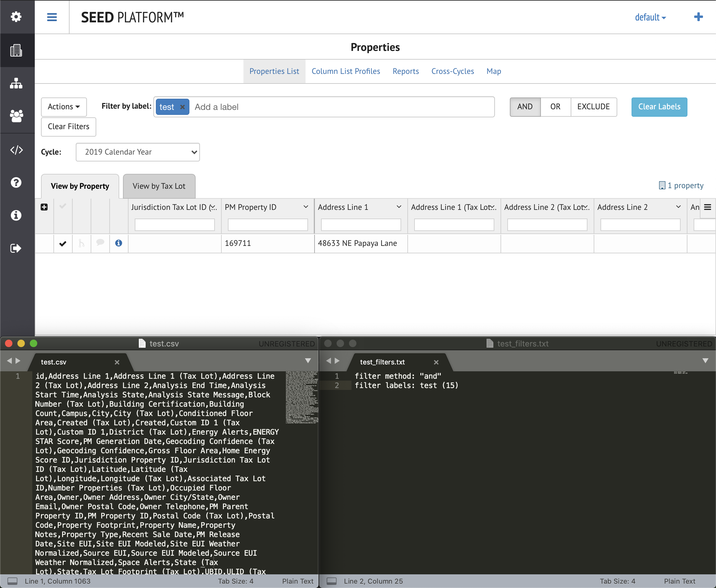
Task: Click the comment bubble icon on the property row
Action: [x=100, y=243]
